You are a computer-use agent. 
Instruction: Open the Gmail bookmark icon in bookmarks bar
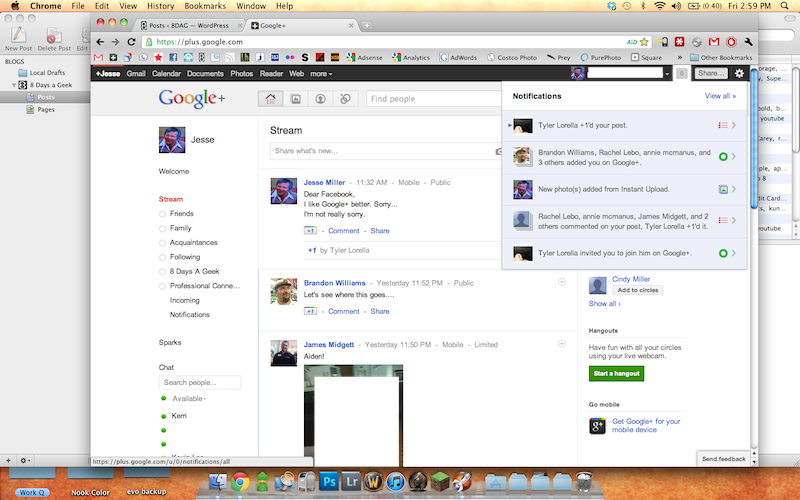[x=98, y=58]
